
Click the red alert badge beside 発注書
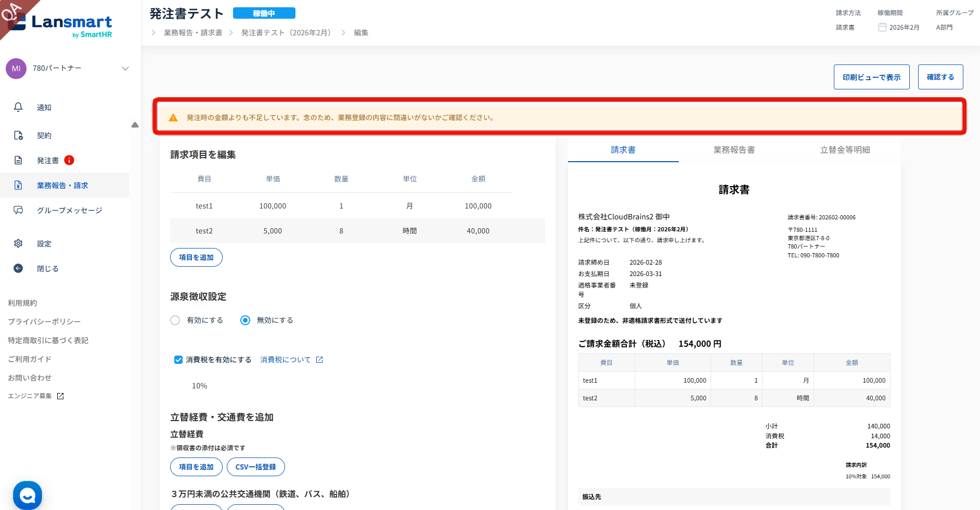69,160
